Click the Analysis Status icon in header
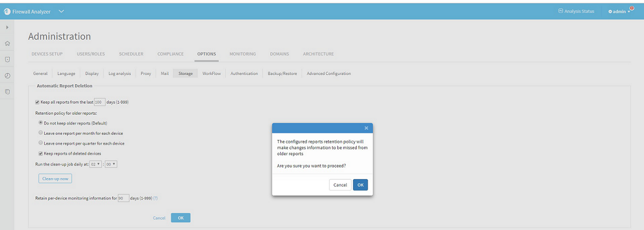This screenshot has width=644, height=230. coord(561,11)
